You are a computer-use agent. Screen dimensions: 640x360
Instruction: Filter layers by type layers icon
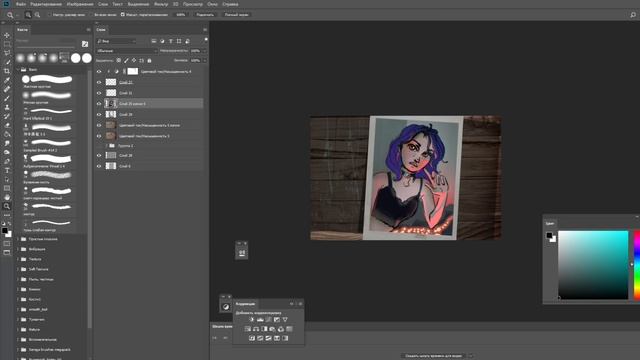pyautogui.click(x=171, y=41)
